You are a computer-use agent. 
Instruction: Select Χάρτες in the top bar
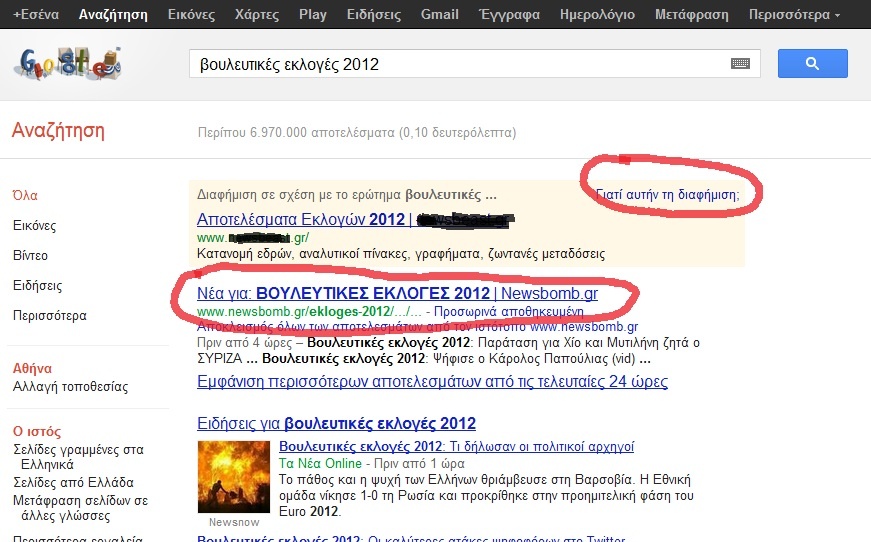pyautogui.click(x=257, y=15)
